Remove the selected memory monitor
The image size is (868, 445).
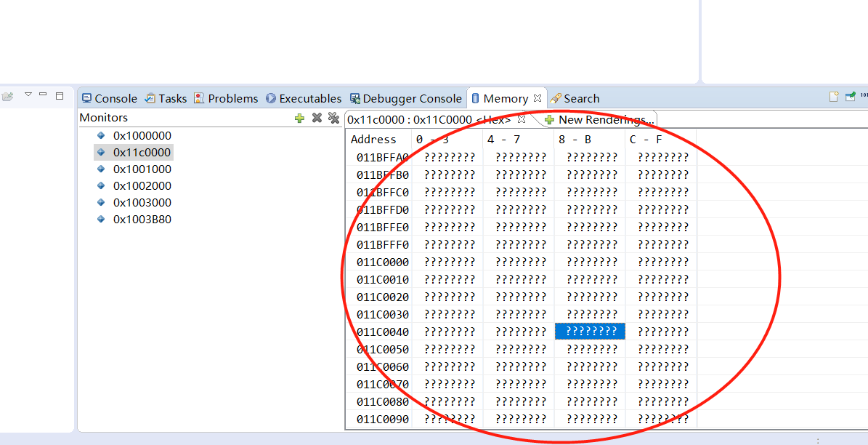coord(316,118)
